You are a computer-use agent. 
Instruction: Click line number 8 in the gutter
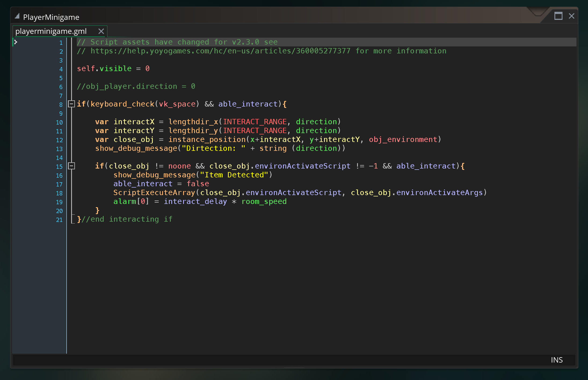click(x=61, y=104)
